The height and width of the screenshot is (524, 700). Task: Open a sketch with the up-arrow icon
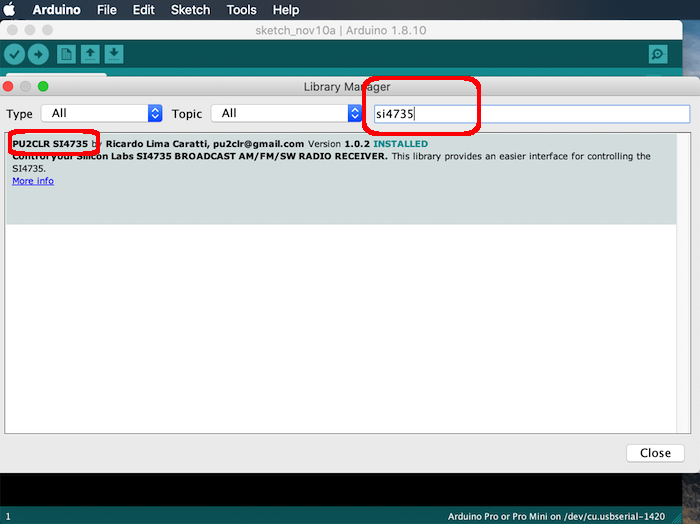(90, 54)
